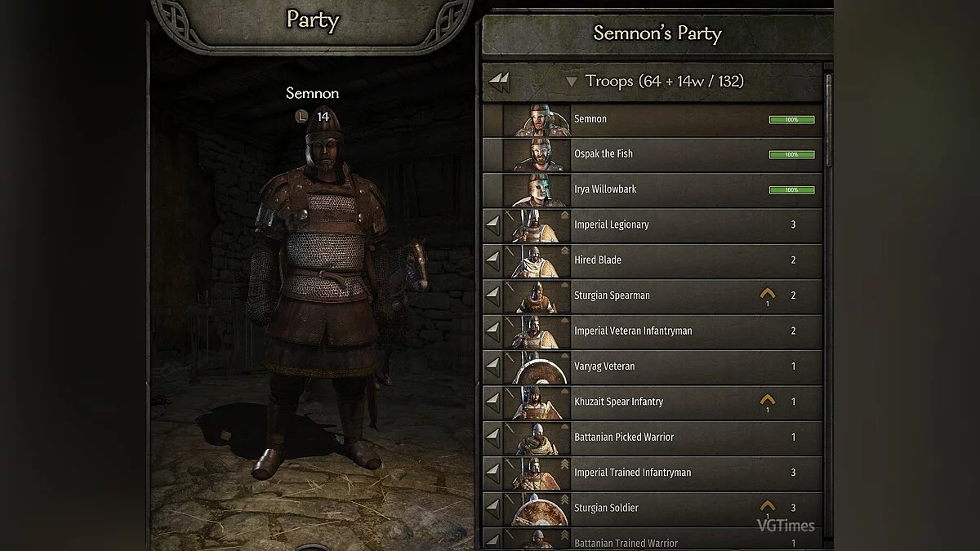The image size is (980, 551).
Task: Click the Semnon's Party header
Action: 657,33
